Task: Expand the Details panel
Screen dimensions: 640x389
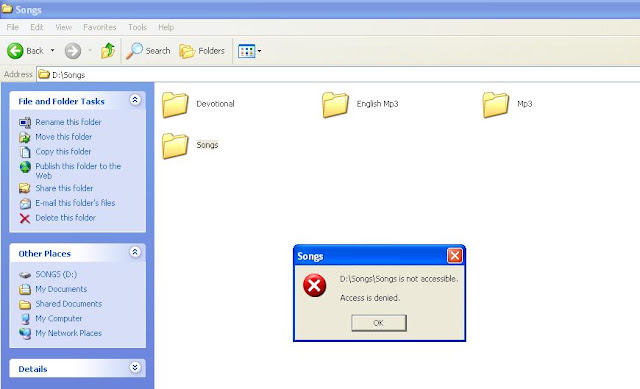Action: coord(135,367)
